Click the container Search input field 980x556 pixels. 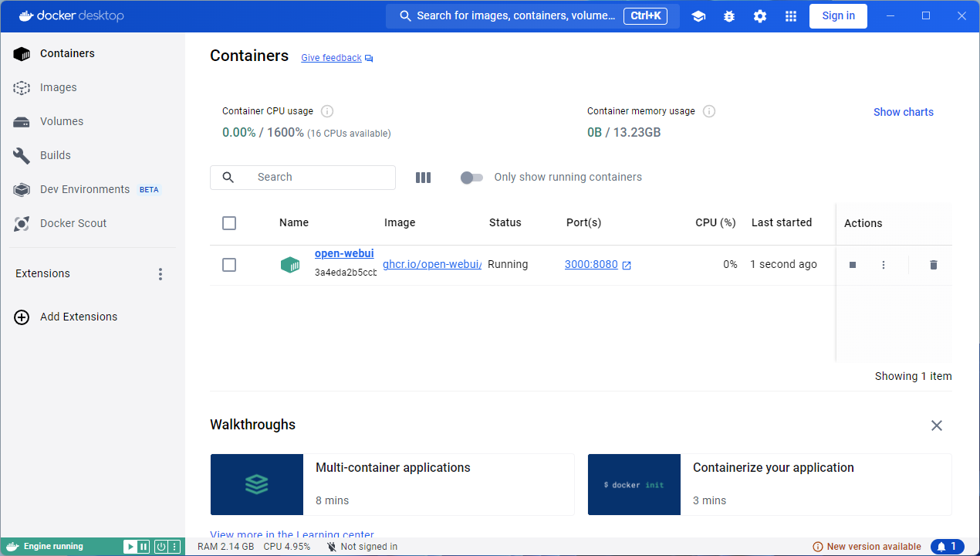coord(302,178)
